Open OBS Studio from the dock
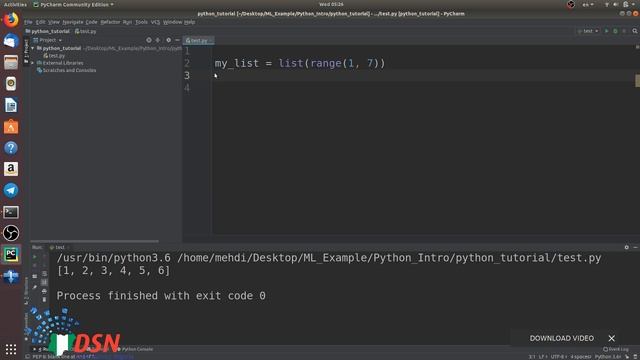640x360 pixels. click(11, 233)
